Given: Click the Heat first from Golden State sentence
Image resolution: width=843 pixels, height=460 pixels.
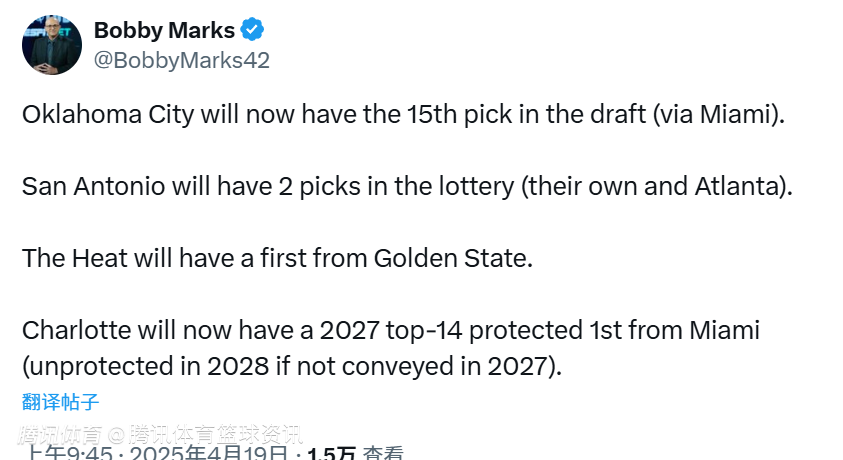Looking at the screenshot, I should [x=277, y=258].
